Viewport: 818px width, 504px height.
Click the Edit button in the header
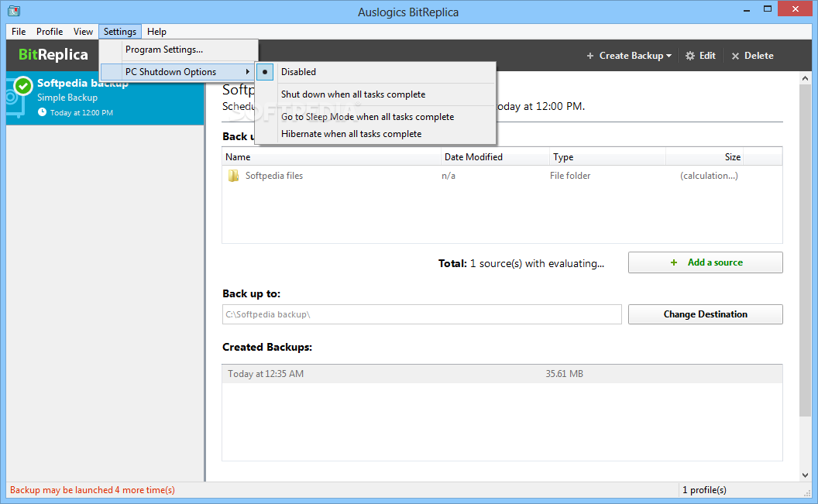tap(700, 56)
